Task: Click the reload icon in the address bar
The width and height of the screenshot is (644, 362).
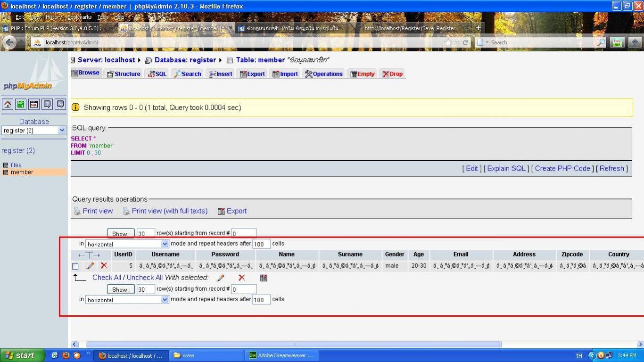Action: [x=465, y=42]
